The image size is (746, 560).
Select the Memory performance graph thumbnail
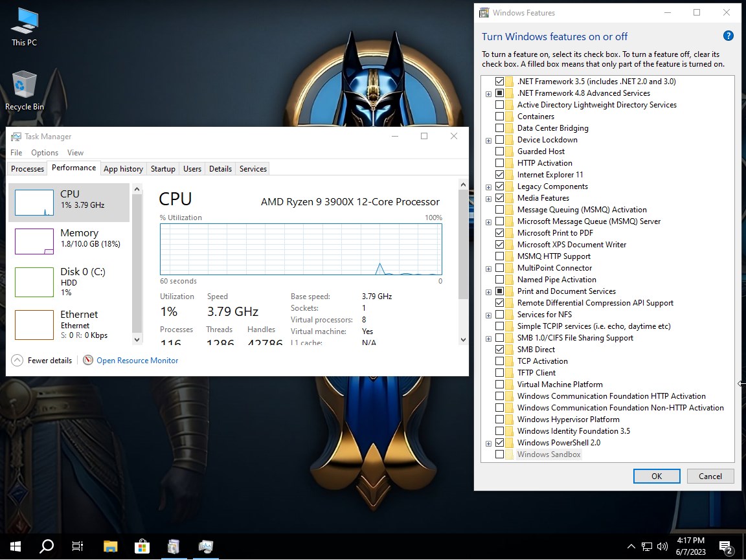pyautogui.click(x=34, y=241)
